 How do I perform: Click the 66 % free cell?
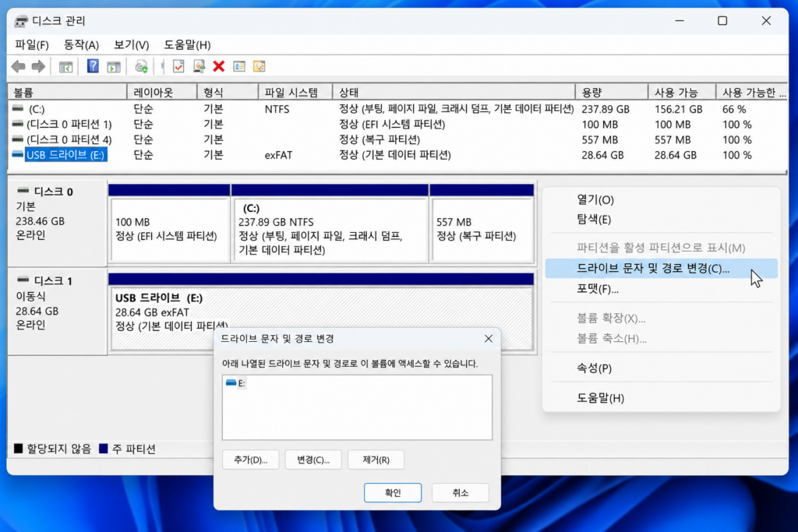[x=734, y=109]
